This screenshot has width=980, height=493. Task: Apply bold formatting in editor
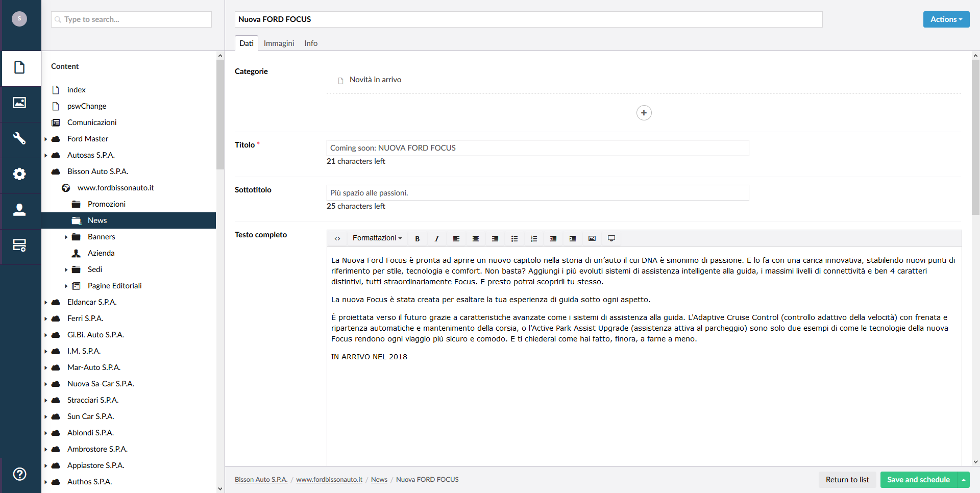(418, 238)
